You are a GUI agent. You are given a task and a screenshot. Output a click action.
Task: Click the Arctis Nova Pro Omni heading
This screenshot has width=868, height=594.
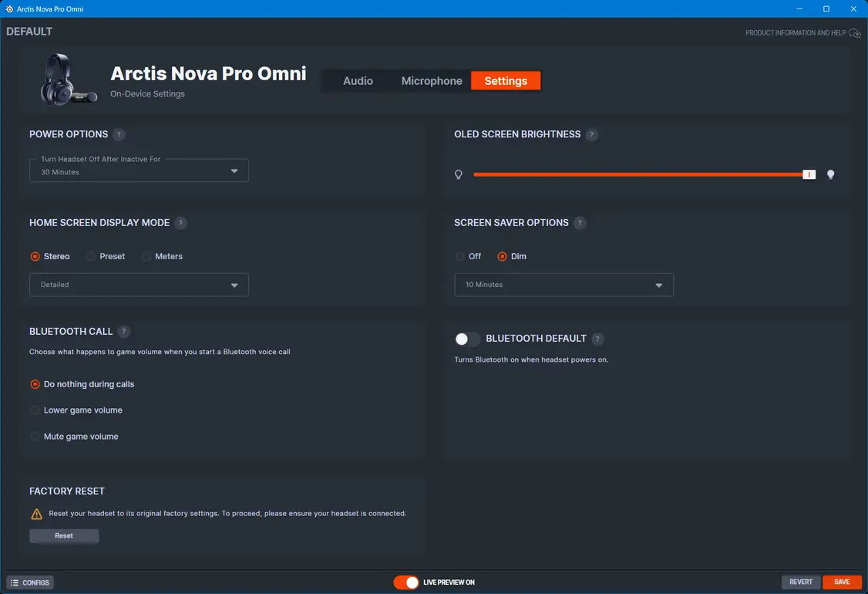click(208, 74)
